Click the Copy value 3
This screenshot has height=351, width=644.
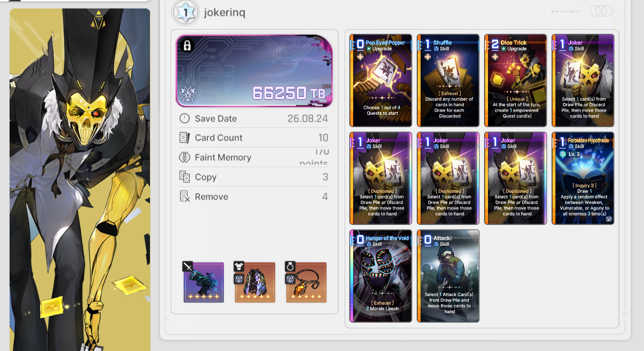tap(326, 177)
